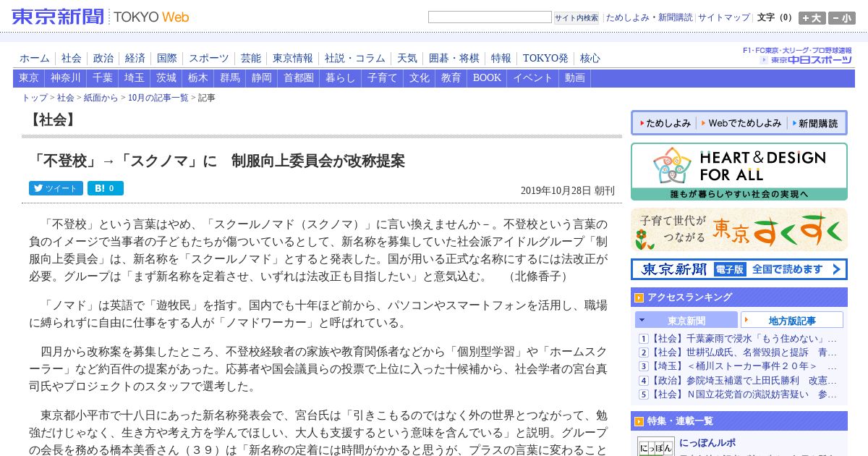The height and width of the screenshot is (456, 868).
Task: Click the サイト内検索 search button
Action: click(x=576, y=18)
